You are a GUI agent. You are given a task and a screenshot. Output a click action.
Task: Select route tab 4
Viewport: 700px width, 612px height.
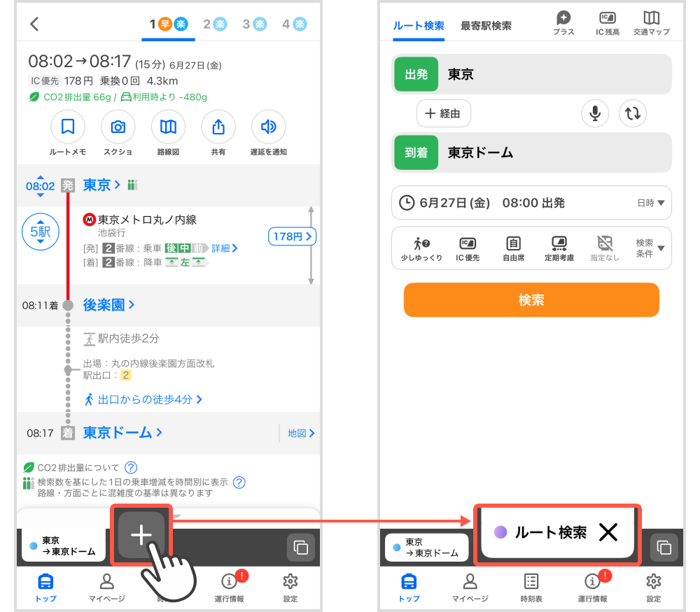pos(294,24)
